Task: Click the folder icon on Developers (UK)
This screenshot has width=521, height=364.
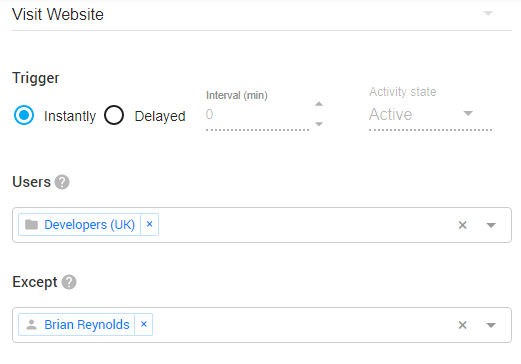Action: click(x=32, y=225)
